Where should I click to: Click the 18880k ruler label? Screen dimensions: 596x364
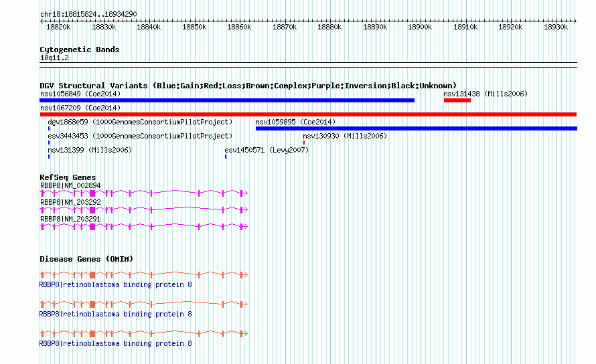pos(329,27)
